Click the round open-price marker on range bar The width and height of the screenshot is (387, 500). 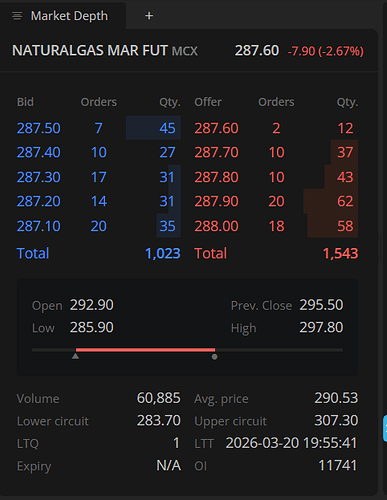215,357
